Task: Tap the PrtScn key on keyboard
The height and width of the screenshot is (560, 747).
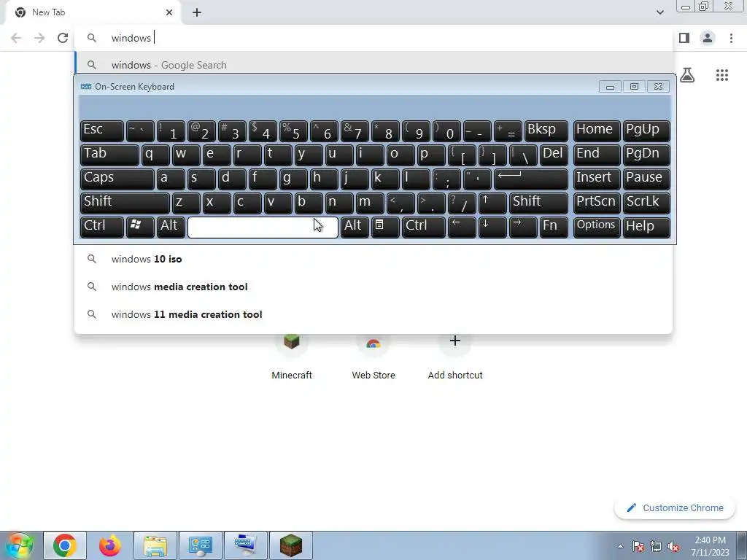Action: [597, 203]
